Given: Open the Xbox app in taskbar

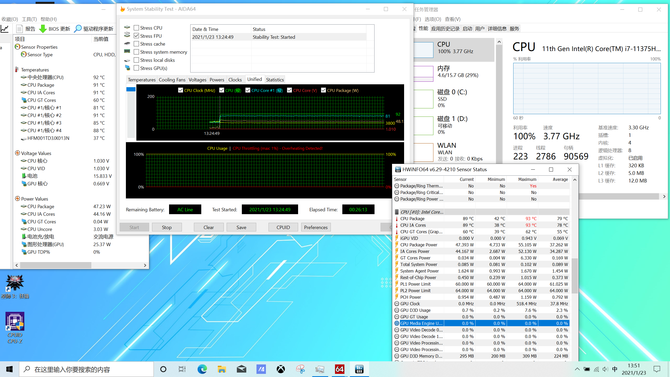Looking at the screenshot, I should (x=281, y=369).
